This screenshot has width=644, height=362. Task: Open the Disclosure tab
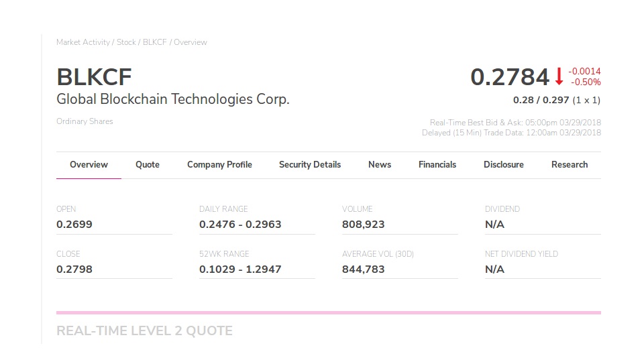504,164
